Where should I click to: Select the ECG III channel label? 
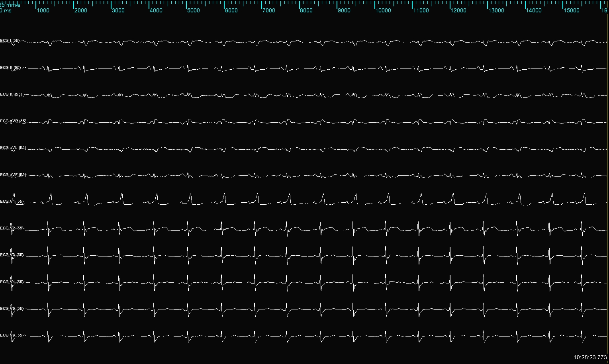point(11,94)
